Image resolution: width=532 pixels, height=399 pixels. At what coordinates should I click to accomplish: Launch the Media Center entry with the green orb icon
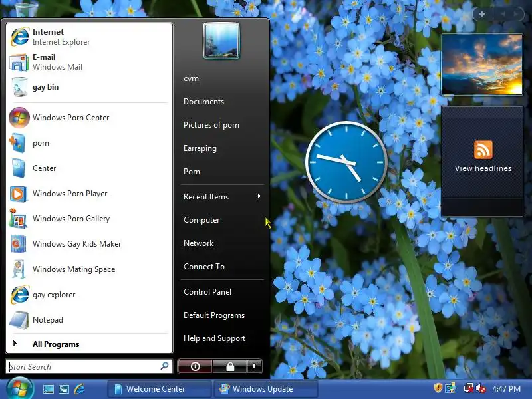(x=89, y=118)
